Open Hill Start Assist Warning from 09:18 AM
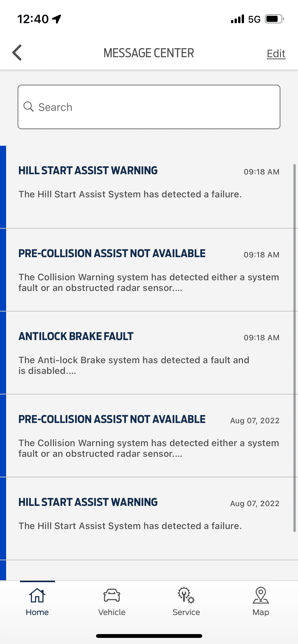 coord(149,187)
